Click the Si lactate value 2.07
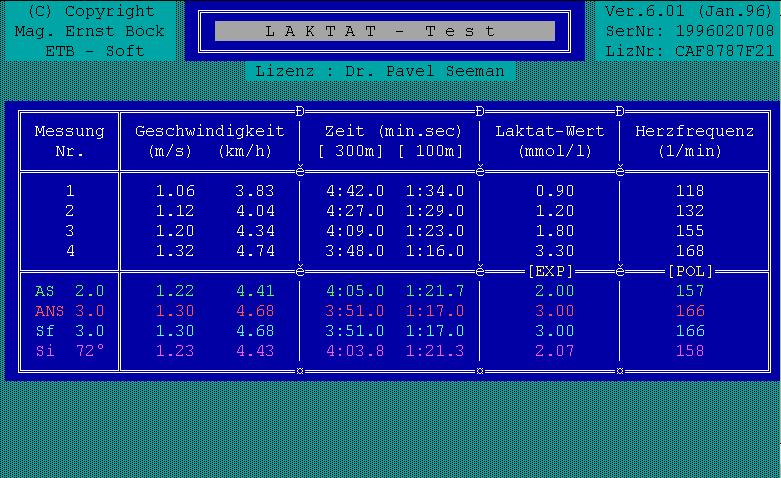 click(x=555, y=351)
